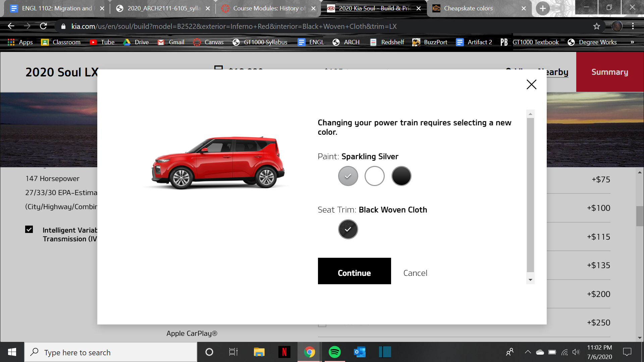Click the address bar URL
This screenshot has width=644, height=362.
tap(234, 26)
